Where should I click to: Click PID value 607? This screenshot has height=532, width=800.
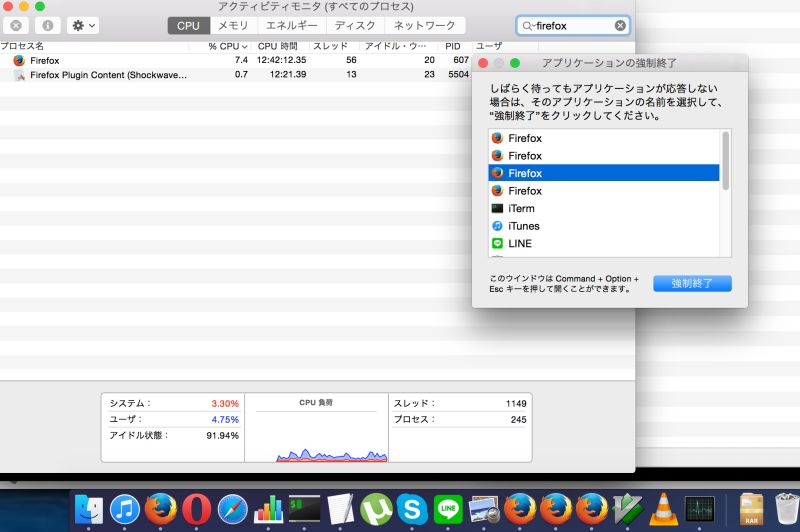pyautogui.click(x=461, y=60)
